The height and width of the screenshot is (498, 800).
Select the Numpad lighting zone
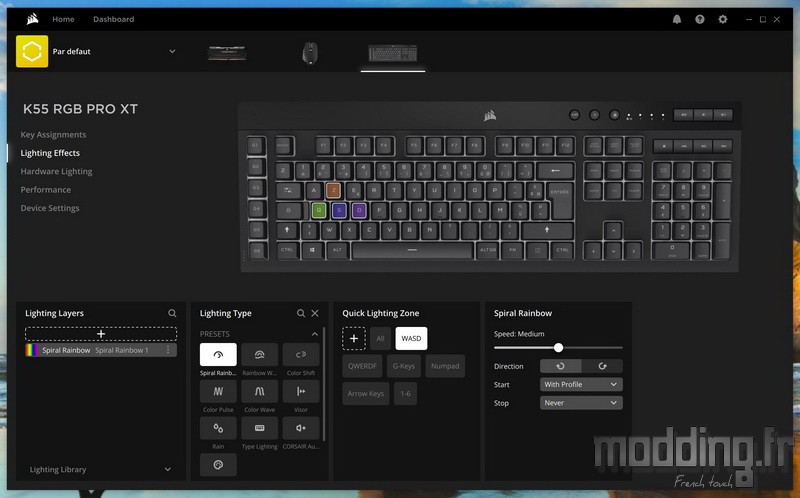coord(445,366)
